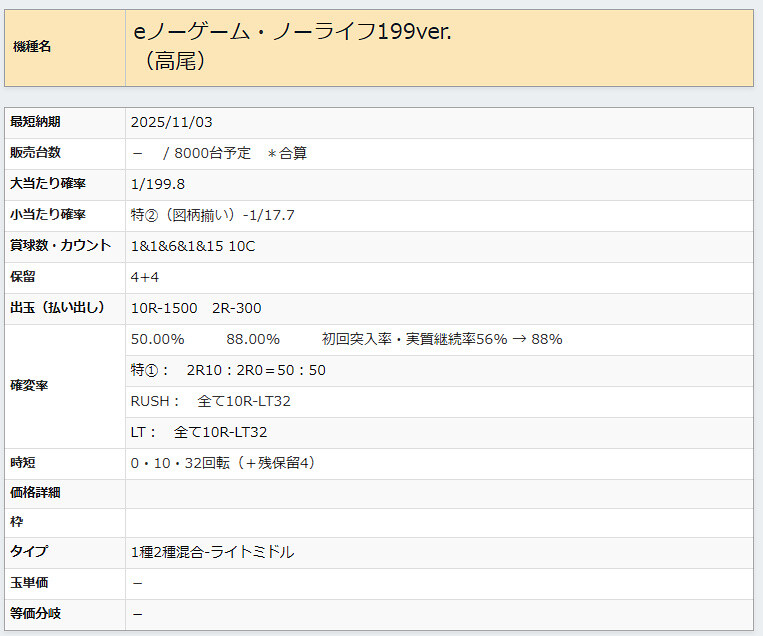Select the dash value in 玉単価 row
This screenshot has width=763, height=636.
[x=138, y=583]
